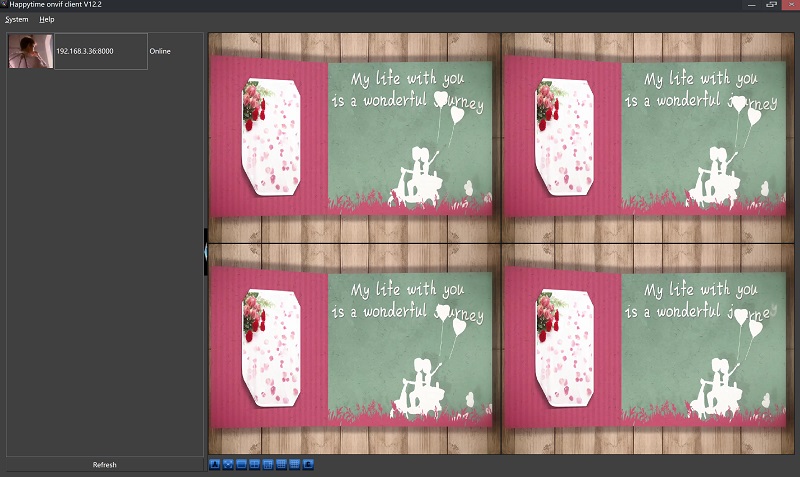Restore down the application window
Image resolution: width=800 pixels, height=477 pixels.
coord(771,5)
